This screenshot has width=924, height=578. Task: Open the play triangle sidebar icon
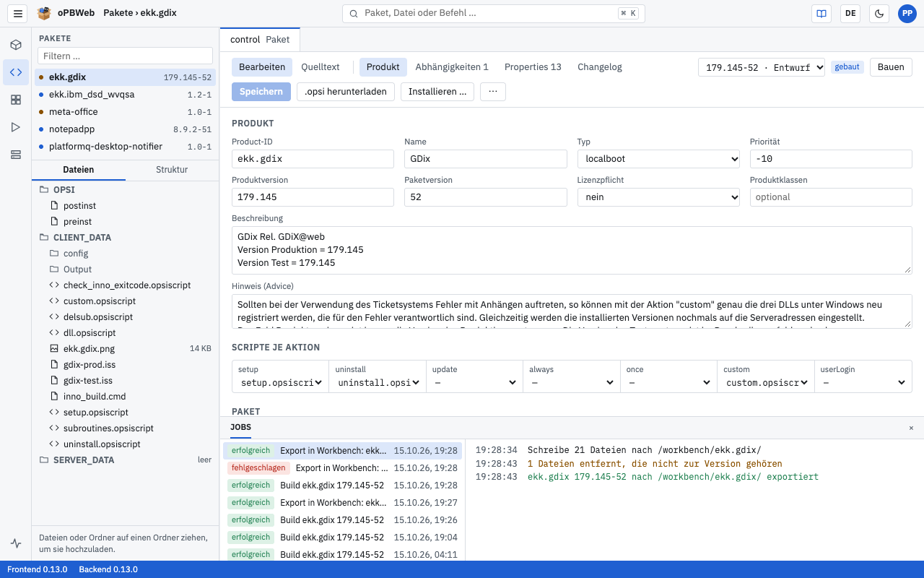pyautogui.click(x=16, y=127)
